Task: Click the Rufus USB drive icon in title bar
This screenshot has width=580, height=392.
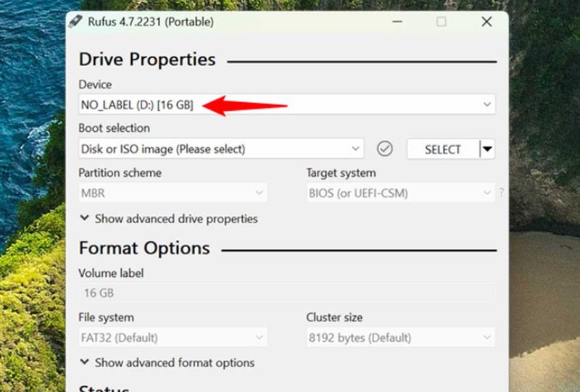Action: coord(75,22)
